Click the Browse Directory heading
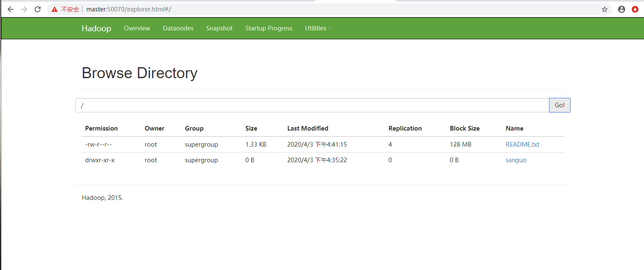 [140, 73]
